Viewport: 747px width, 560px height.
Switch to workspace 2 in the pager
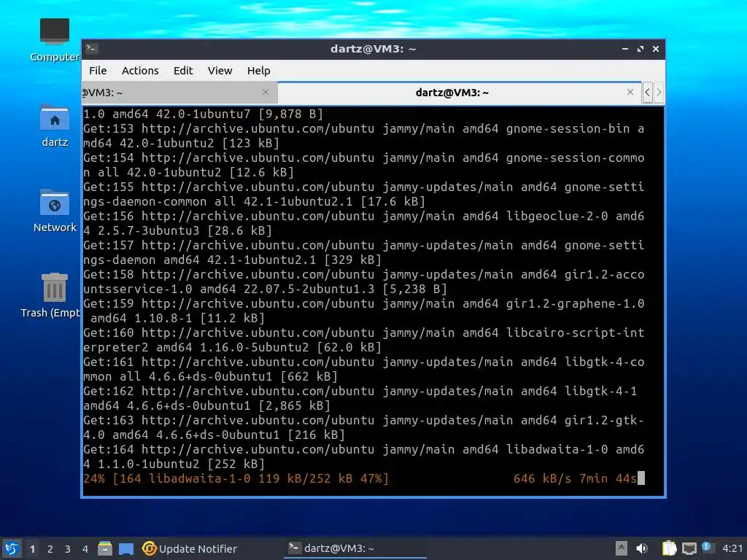click(50, 549)
